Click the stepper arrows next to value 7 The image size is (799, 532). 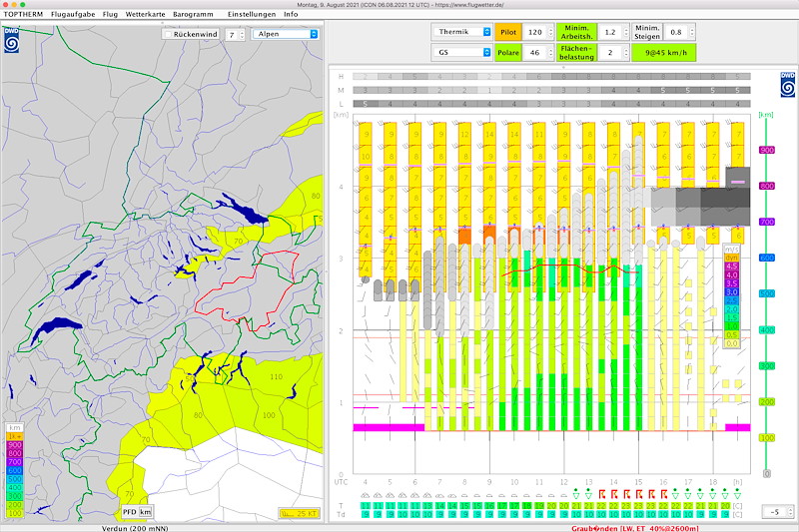click(242, 35)
